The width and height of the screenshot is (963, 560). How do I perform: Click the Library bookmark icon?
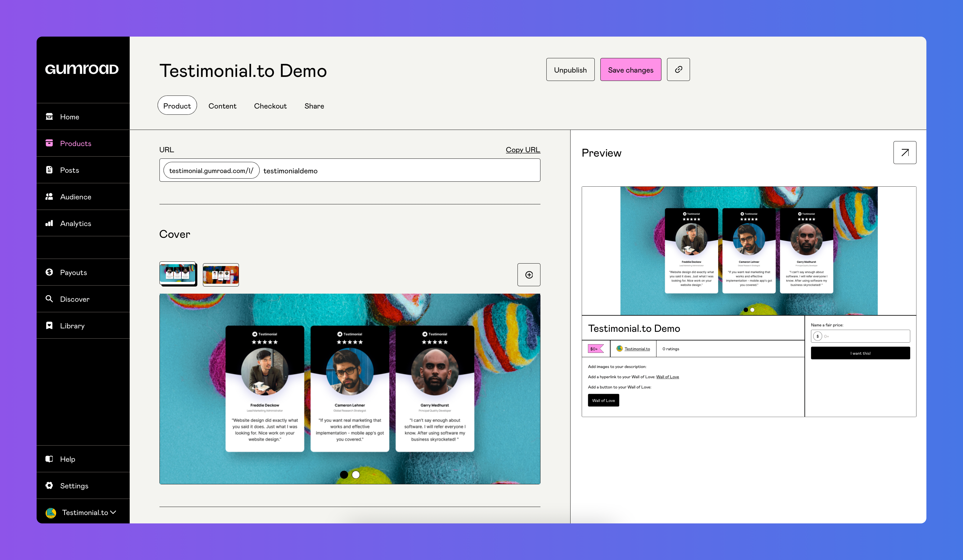tap(49, 326)
